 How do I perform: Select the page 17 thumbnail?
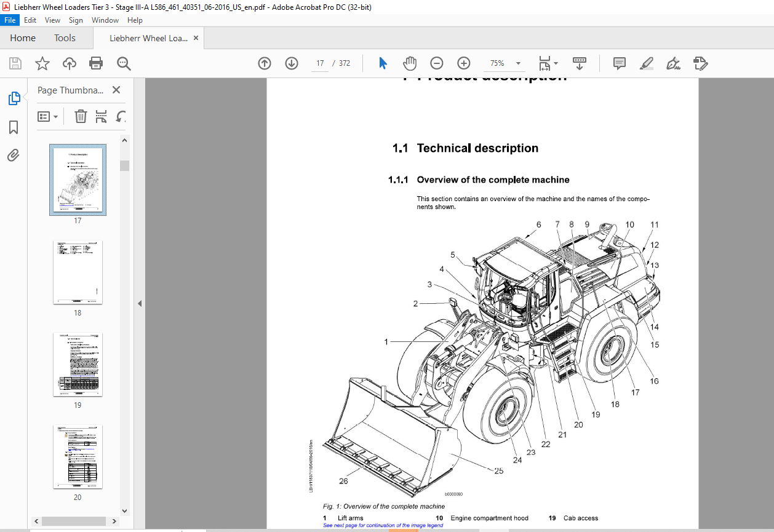(78, 180)
